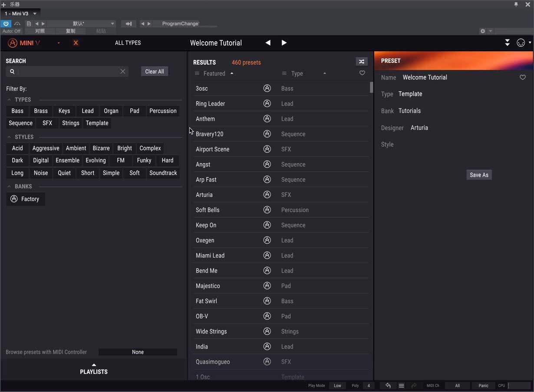534x392 pixels.
Task: Toggle the Factory bank filter
Action: [x=26, y=199]
